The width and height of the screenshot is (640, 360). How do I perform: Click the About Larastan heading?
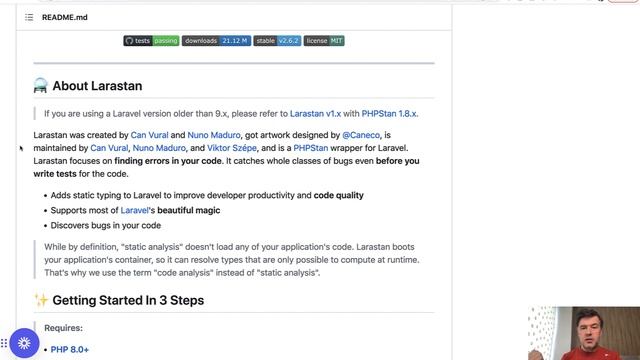pos(97,86)
